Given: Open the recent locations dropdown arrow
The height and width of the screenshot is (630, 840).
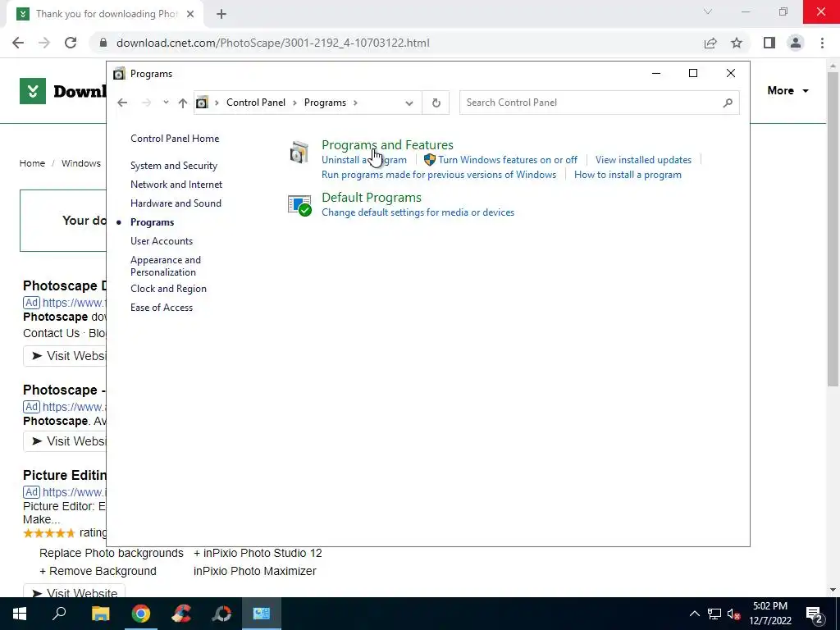Looking at the screenshot, I should [x=166, y=103].
